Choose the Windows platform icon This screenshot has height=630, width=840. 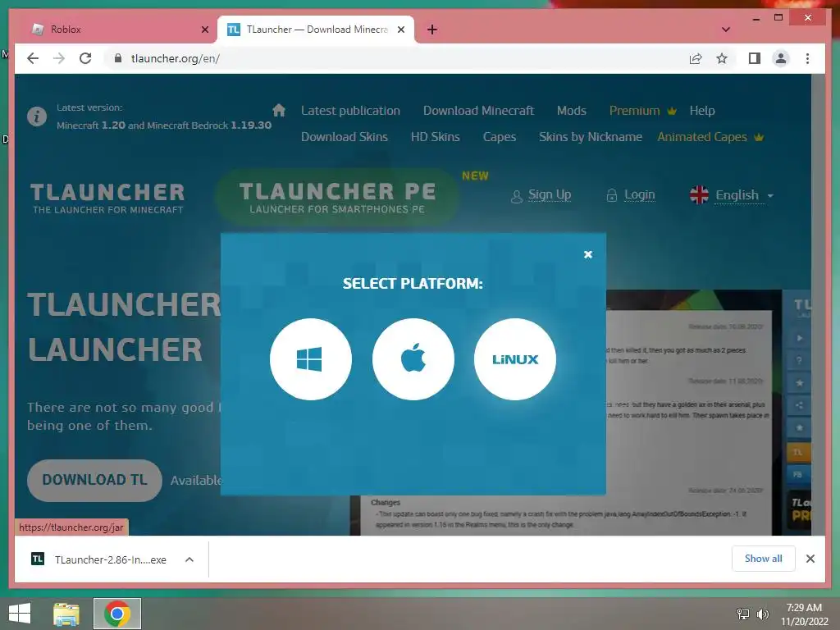[x=311, y=359]
